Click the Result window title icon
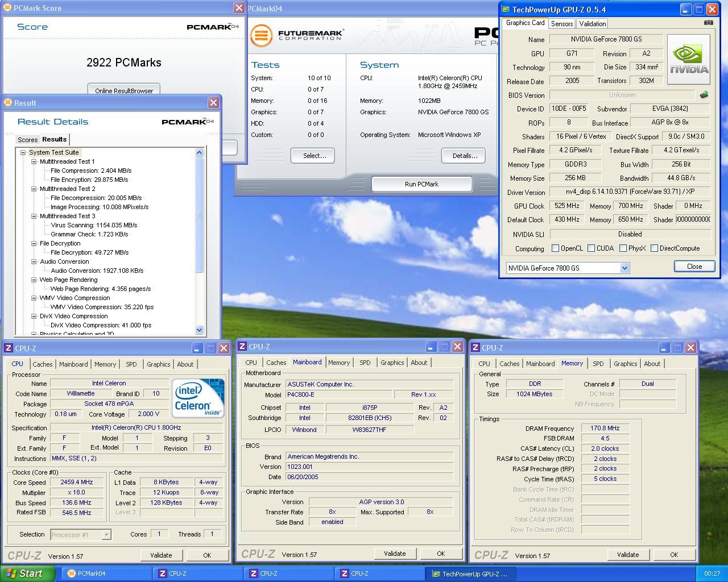 click(8, 102)
